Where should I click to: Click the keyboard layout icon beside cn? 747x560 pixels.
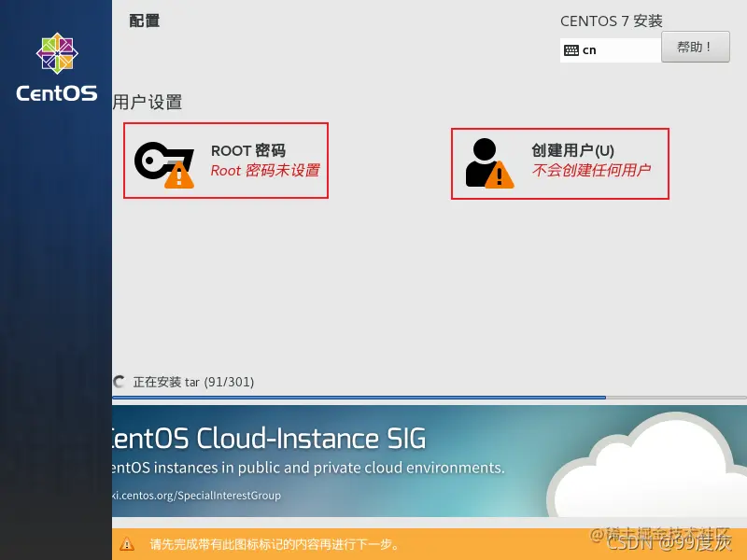tap(571, 50)
